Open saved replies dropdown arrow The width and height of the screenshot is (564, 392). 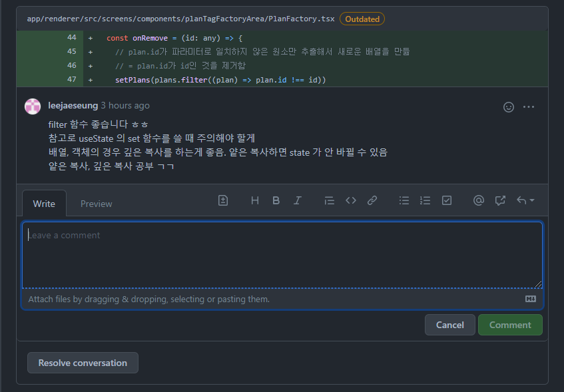click(x=525, y=200)
